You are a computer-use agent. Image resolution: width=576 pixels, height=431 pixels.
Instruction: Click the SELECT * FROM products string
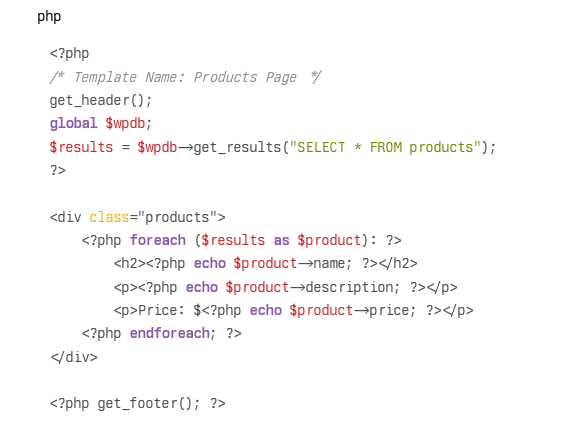[x=385, y=147]
